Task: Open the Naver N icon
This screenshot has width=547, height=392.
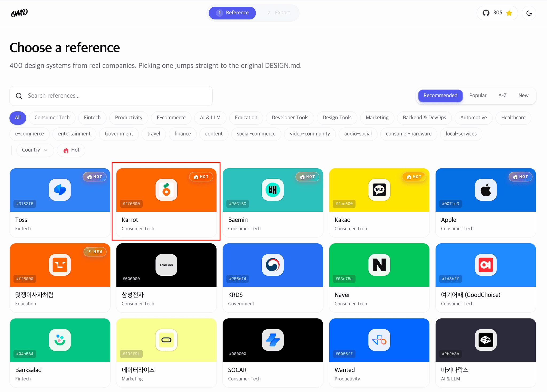Action: (x=379, y=265)
